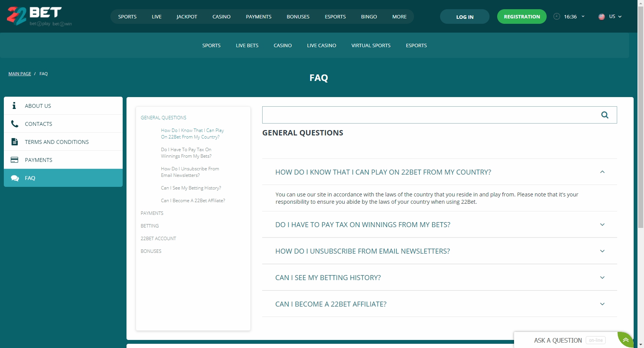
Task: Click 'Can I See My Betting History?' index link
Action: click(191, 188)
